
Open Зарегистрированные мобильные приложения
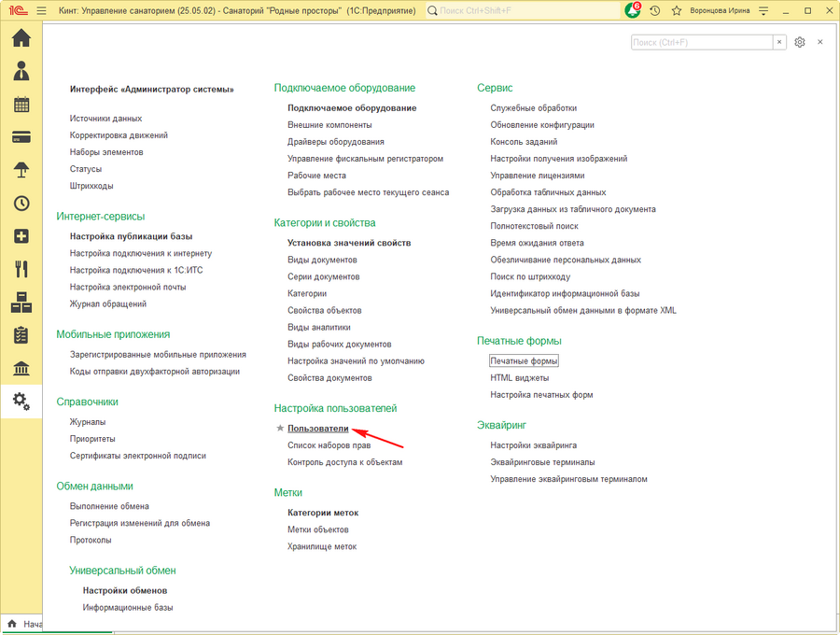(158, 355)
